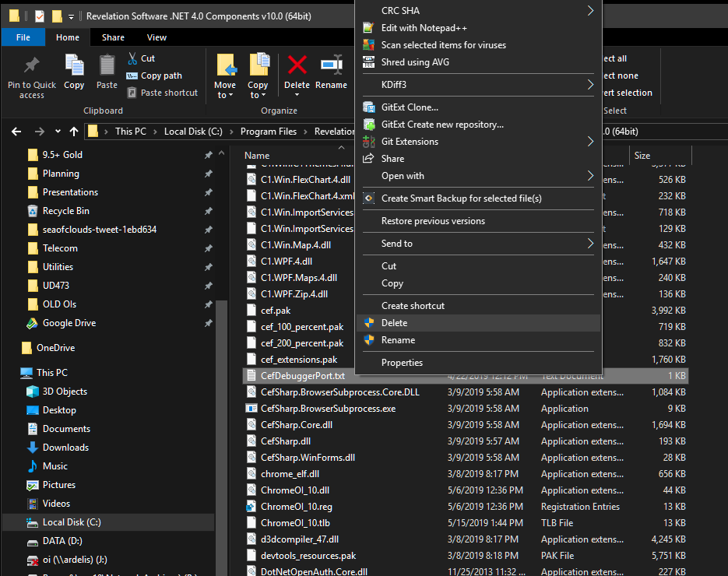Screen dimensions: 728x576
Task: Click the Share icon in the context menu
Action: tap(368, 159)
